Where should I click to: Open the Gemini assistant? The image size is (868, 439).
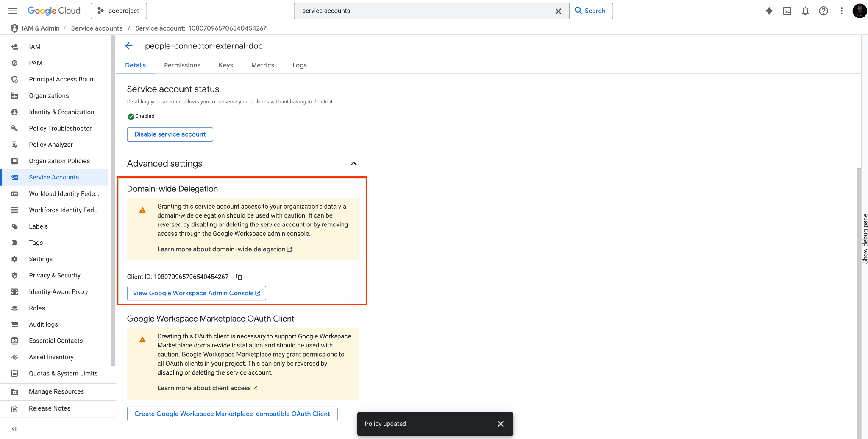[x=768, y=11]
